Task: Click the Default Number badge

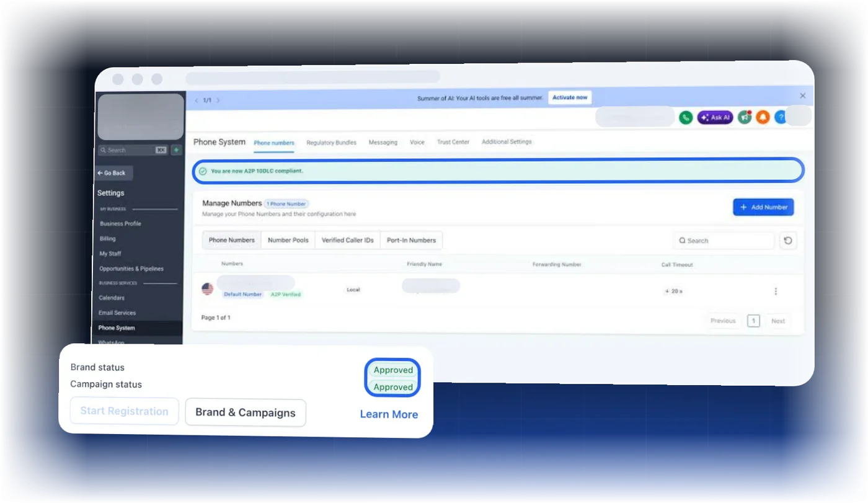Action: [243, 295]
